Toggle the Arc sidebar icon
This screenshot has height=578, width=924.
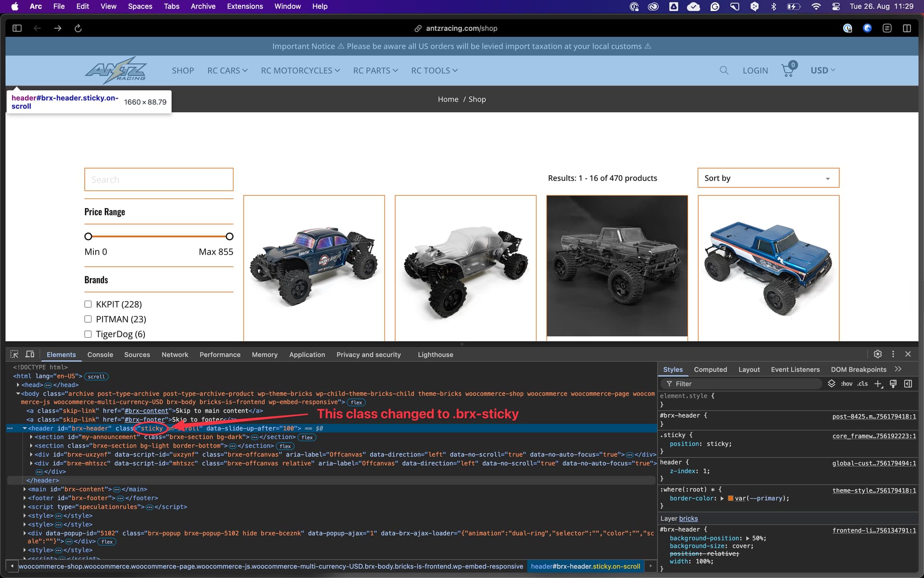click(x=17, y=28)
